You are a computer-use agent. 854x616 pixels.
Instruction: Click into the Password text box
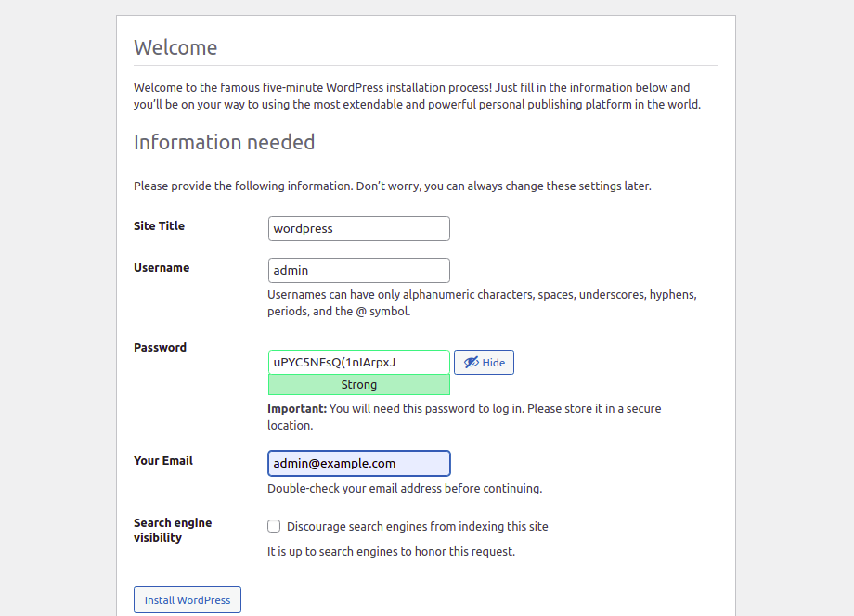(x=359, y=362)
